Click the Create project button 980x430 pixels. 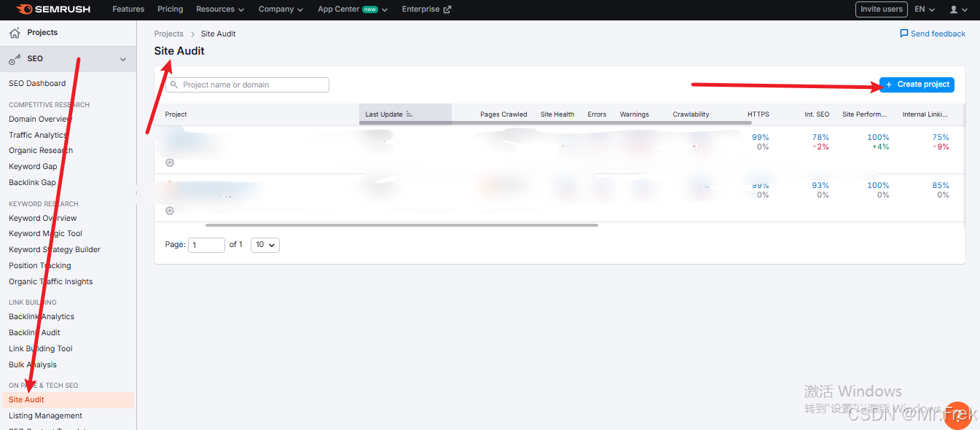(916, 85)
